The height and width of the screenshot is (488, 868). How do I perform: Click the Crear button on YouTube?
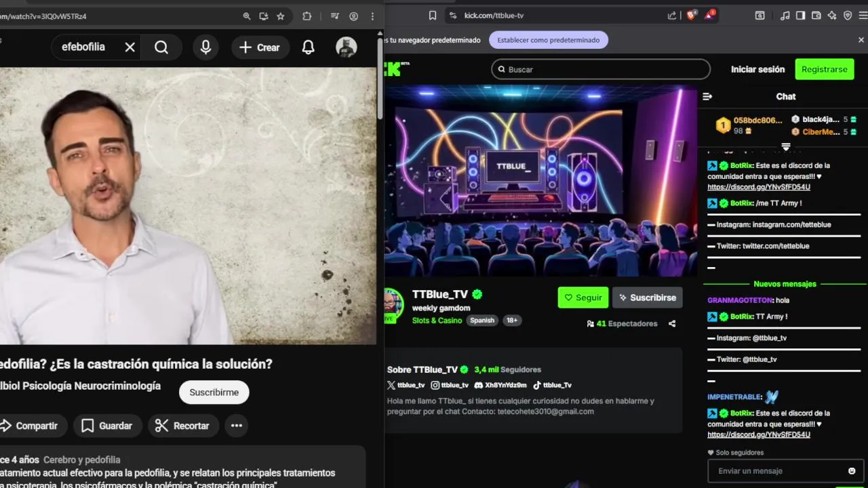pyautogui.click(x=260, y=47)
